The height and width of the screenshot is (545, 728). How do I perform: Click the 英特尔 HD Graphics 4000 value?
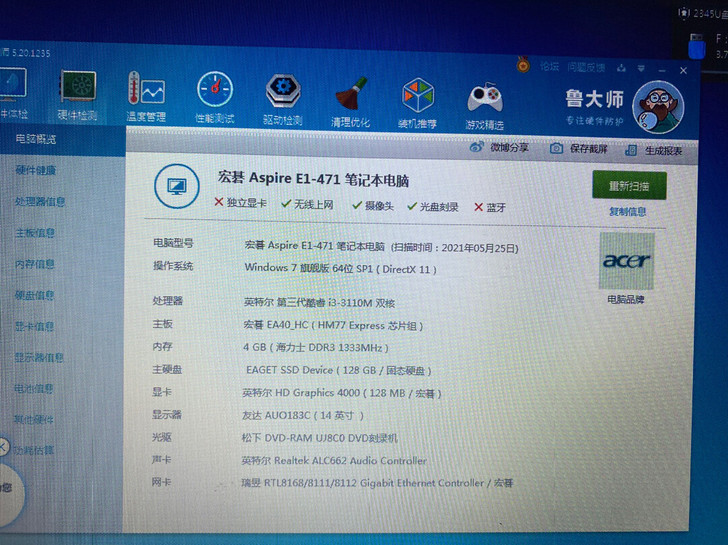tap(342, 393)
